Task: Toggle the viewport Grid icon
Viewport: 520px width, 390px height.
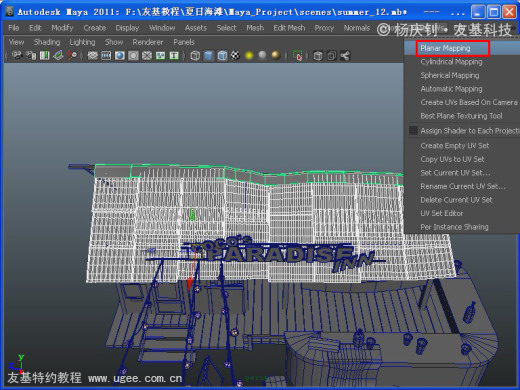Action: pos(92,55)
